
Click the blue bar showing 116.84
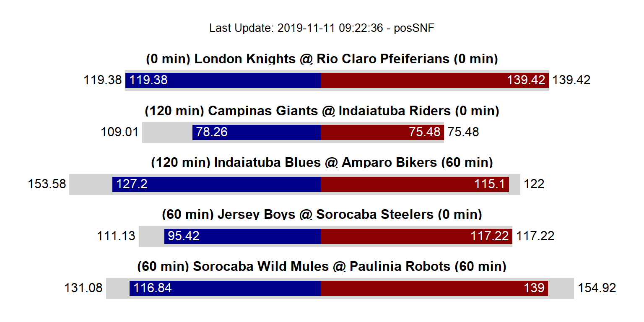(225, 288)
